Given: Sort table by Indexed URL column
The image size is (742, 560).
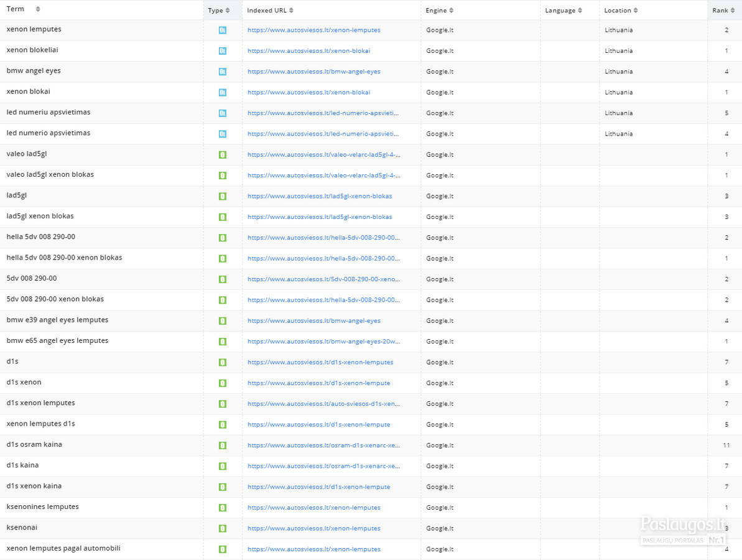Looking at the screenshot, I should point(291,11).
